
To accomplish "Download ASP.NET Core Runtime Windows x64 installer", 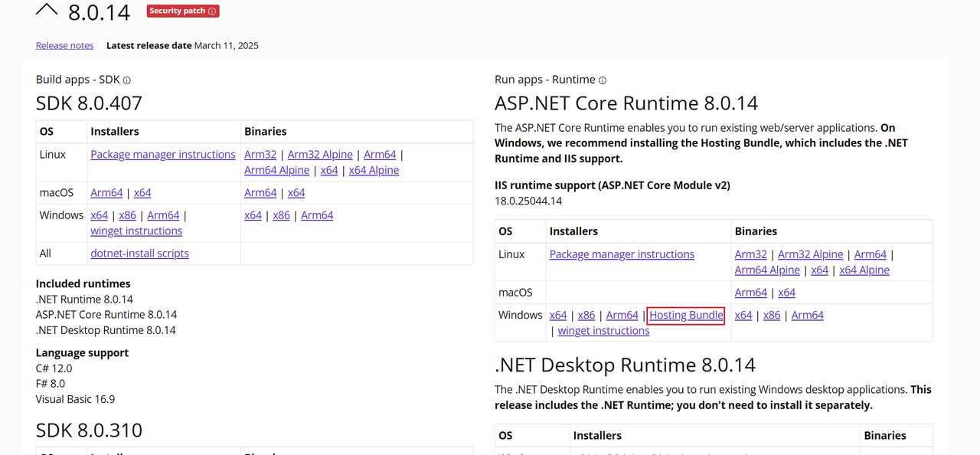I will tap(558, 315).
